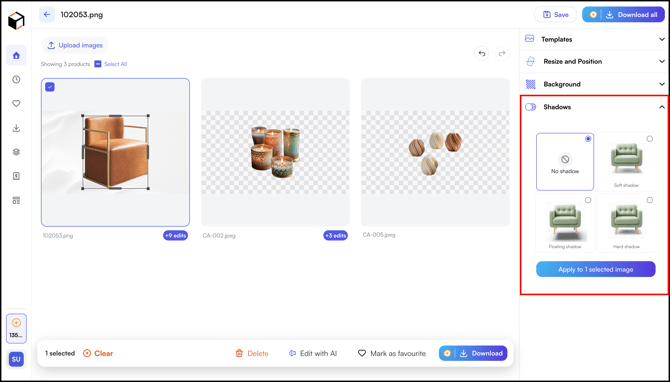Screen dimensions: 670x382
Task: Click the Resize and Position icon
Action: [x=530, y=61]
